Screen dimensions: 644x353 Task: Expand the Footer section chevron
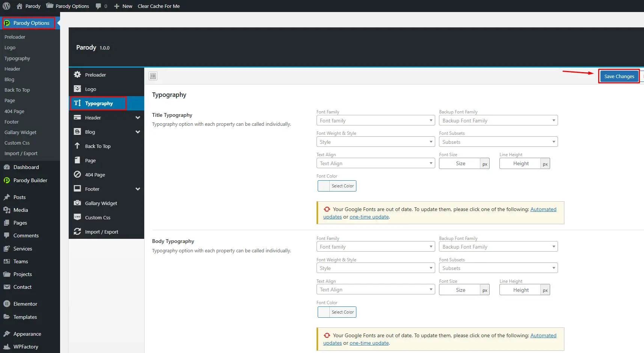coord(138,189)
